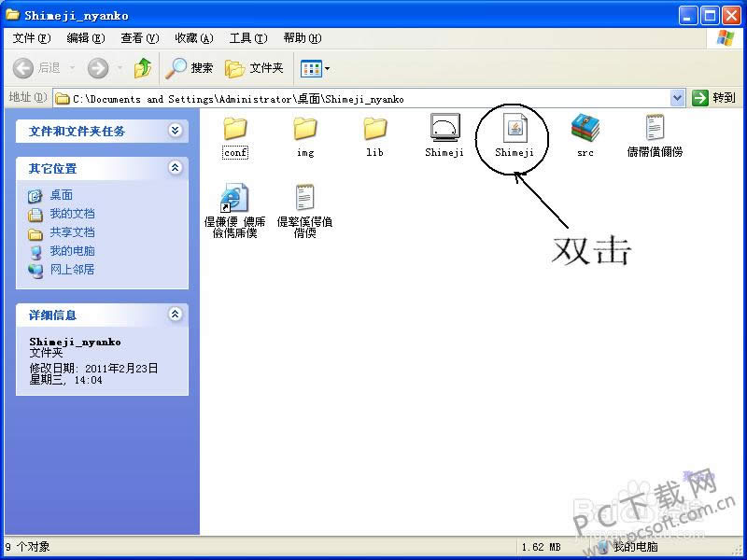This screenshot has width=747, height=560.
Task: Open the 工具(T) menu
Action: pos(247,38)
